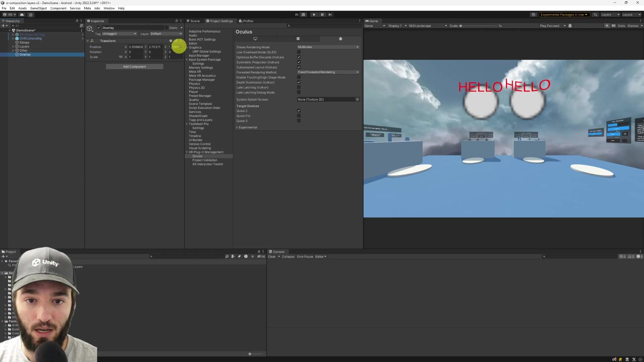Screen dimensions: 644x362
Task: Open the GameObject menu
Action: point(38,8)
